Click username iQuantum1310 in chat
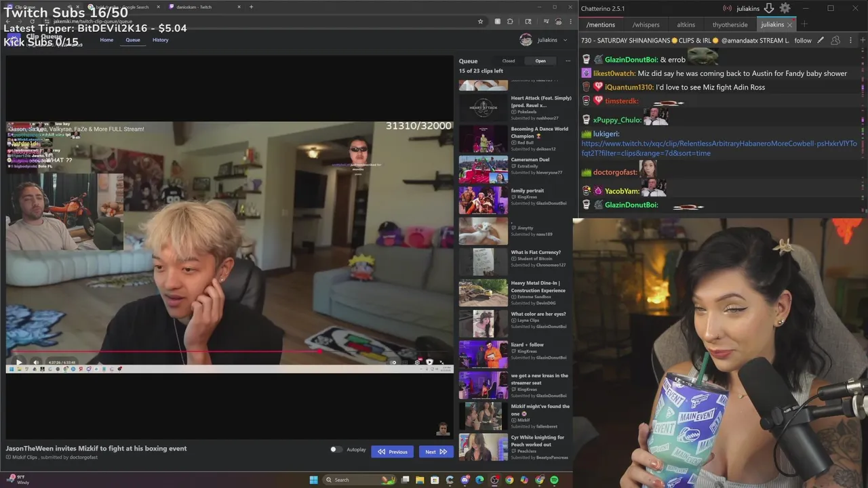This screenshot has width=868, height=488. (x=629, y=87)
